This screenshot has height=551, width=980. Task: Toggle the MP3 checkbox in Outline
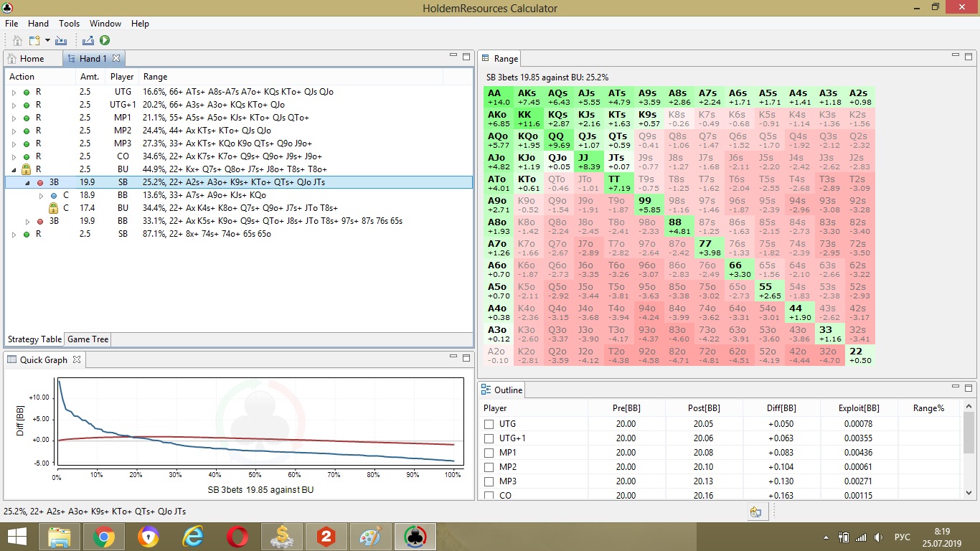pos(489,481)
